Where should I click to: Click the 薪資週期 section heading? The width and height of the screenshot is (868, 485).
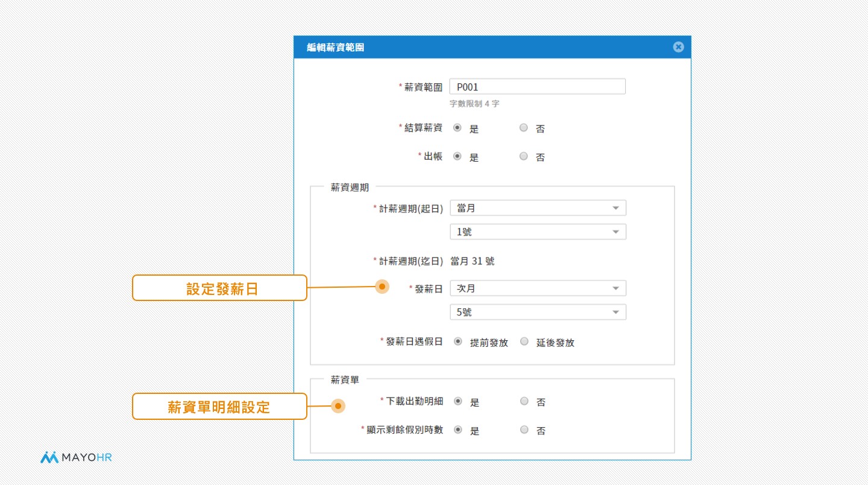[x=350, y=188]
